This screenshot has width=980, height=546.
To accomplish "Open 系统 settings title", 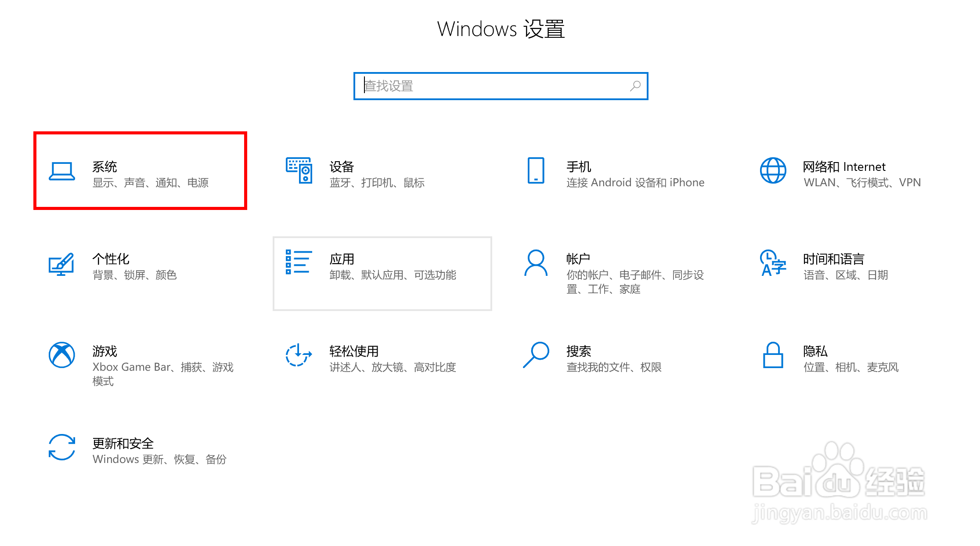I will pyautogui.click(x=104, y=167).
